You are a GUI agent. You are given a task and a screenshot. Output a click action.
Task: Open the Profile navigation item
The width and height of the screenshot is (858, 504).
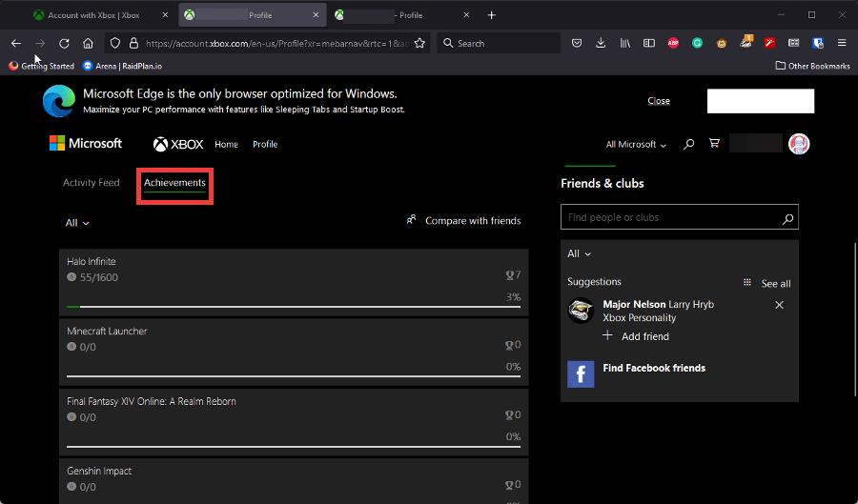click(265, 144)
